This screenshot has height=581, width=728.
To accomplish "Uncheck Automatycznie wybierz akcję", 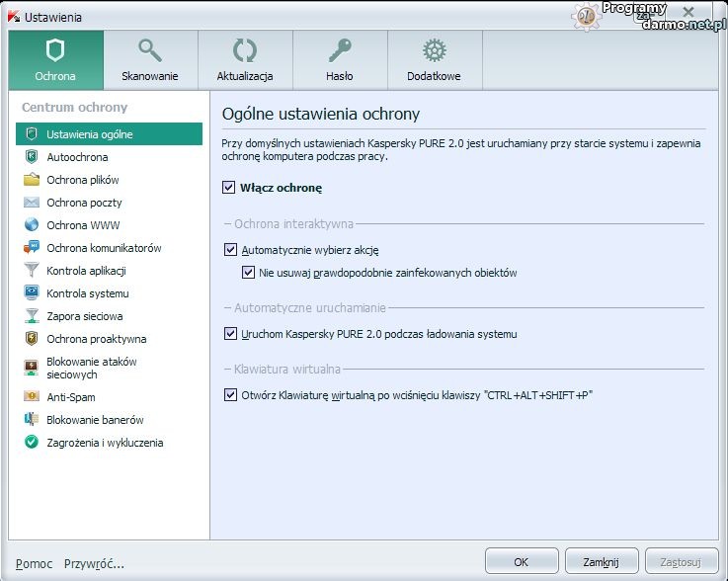I will tap(230, 249).
